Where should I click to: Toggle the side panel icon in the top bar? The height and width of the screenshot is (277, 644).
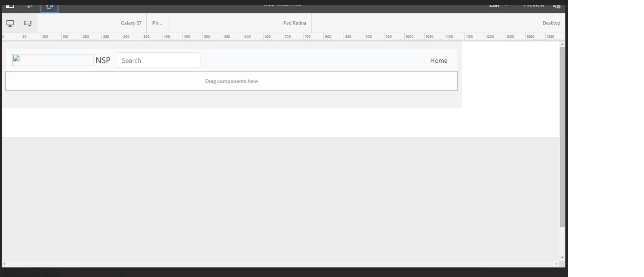tap(10, 6)
